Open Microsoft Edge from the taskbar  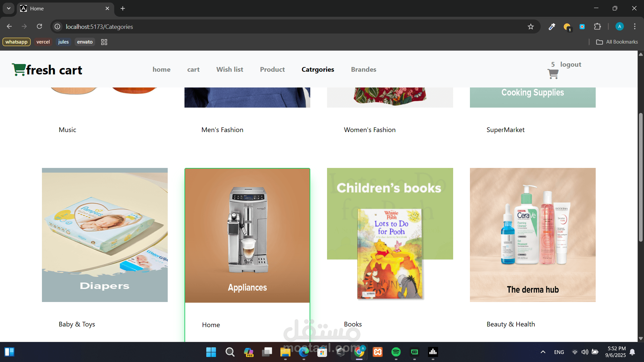[304, 352]
